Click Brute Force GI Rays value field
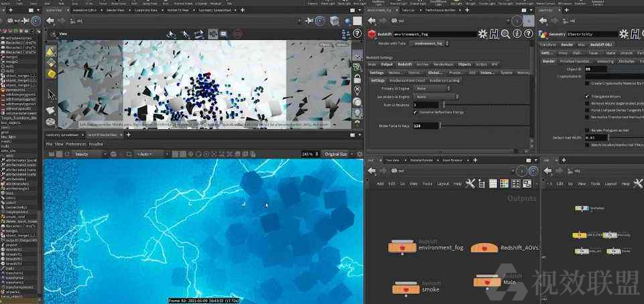The height and width of the screenshot is (304, 644). [x=426, y=126]
